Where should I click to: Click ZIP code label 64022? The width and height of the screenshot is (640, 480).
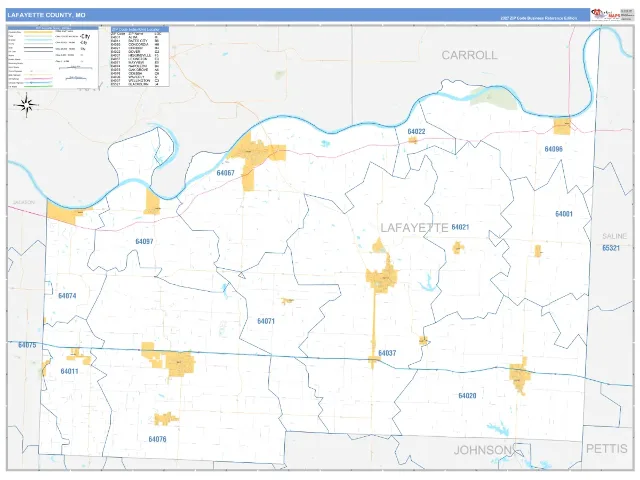click(x=416, y=131)
